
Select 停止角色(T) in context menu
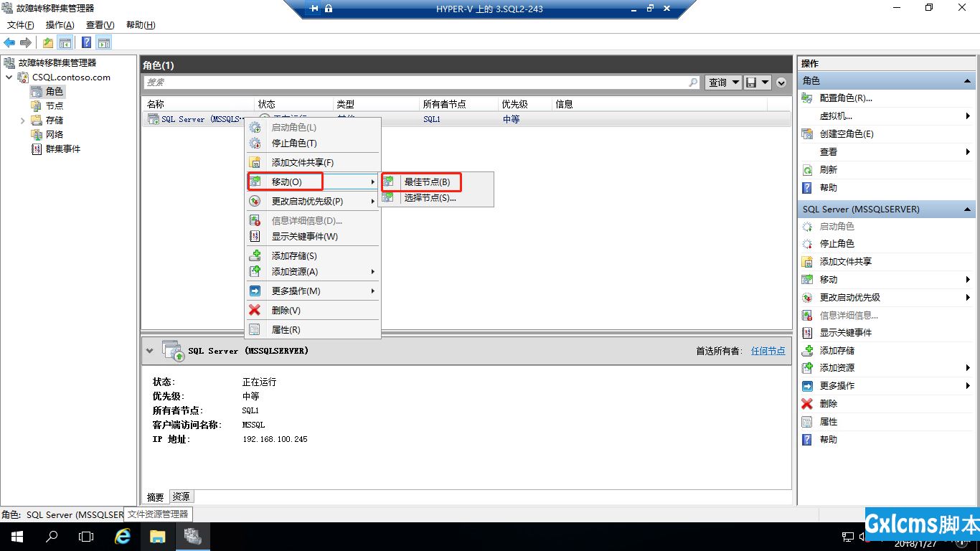[x=313, y=143]
